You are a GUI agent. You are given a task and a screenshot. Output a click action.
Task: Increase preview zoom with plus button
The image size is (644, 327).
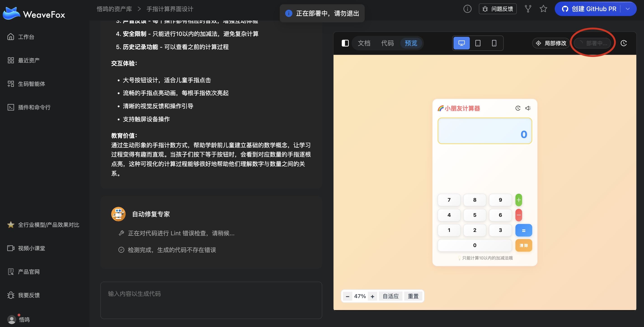(372, 296)
